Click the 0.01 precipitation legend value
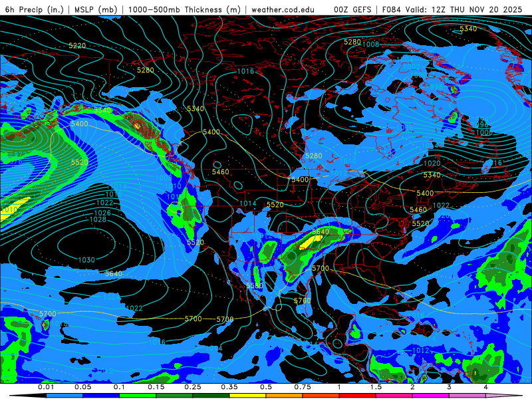This screenshot has height=399, width=532. coord(46,387)
